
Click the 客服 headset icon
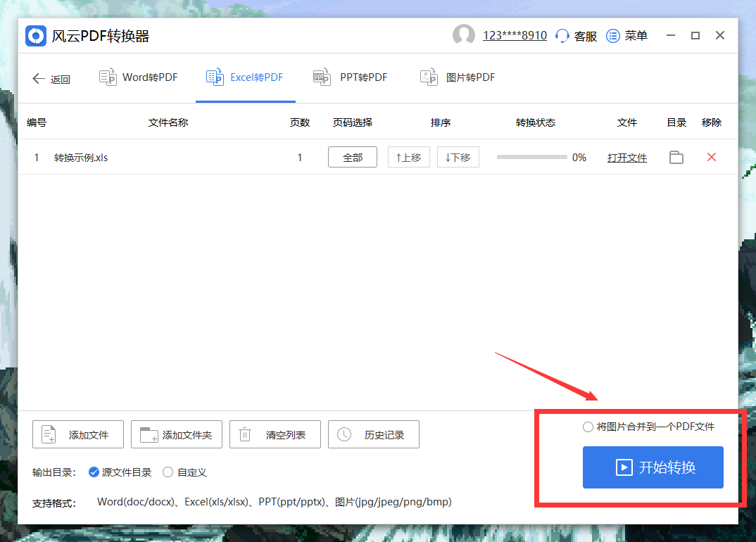tap(562, 36)
